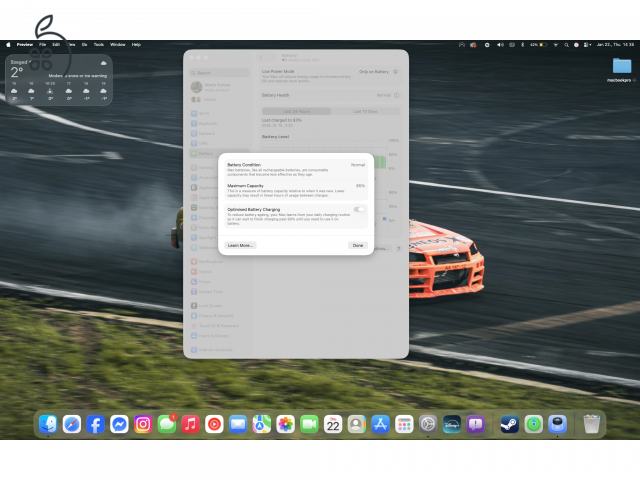Open Trash in the dock
640x480 pixels.
(591, 424)
